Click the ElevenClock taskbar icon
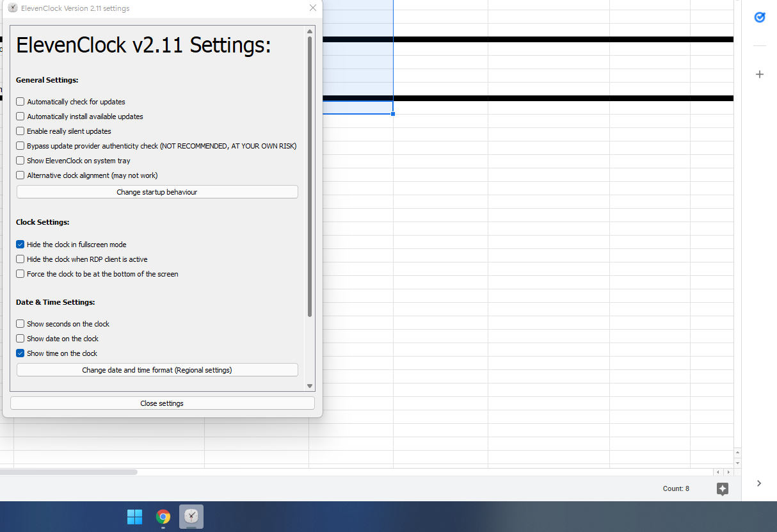 (191, 517)
